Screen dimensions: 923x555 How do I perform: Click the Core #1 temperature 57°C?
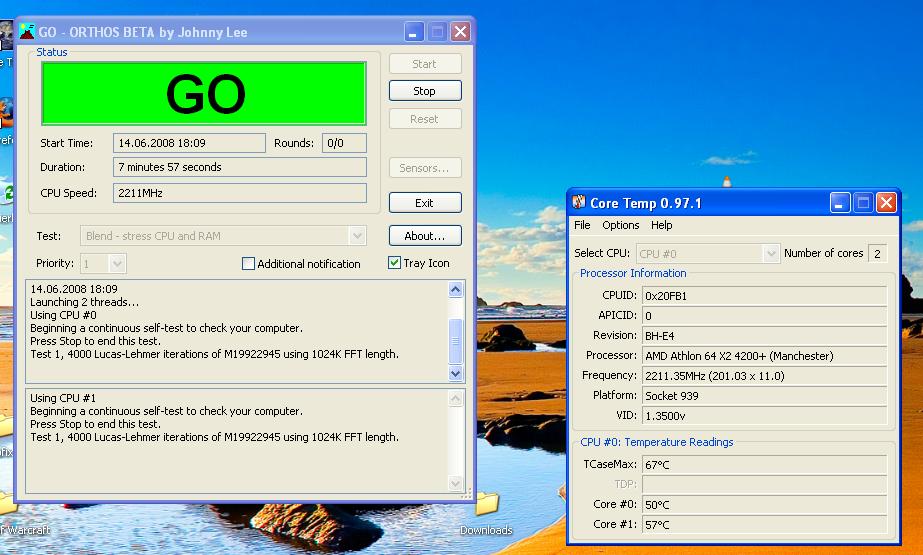pyautogui.click(x=764, y=524)
